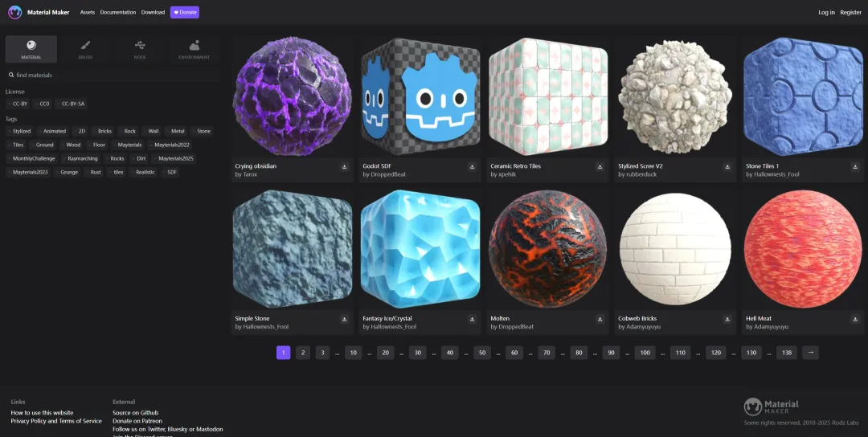
Task: Click the magnifier icon in the search box
Action: tap(11, 75)
